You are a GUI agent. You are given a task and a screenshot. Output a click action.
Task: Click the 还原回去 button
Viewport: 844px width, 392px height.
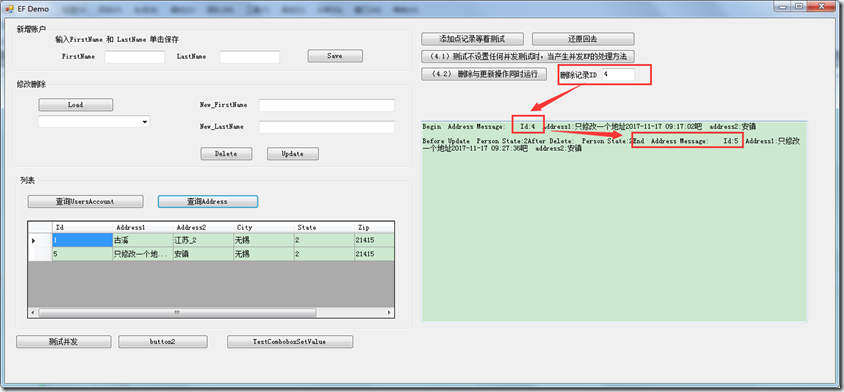pyautogui.click(x=583, y=39)
